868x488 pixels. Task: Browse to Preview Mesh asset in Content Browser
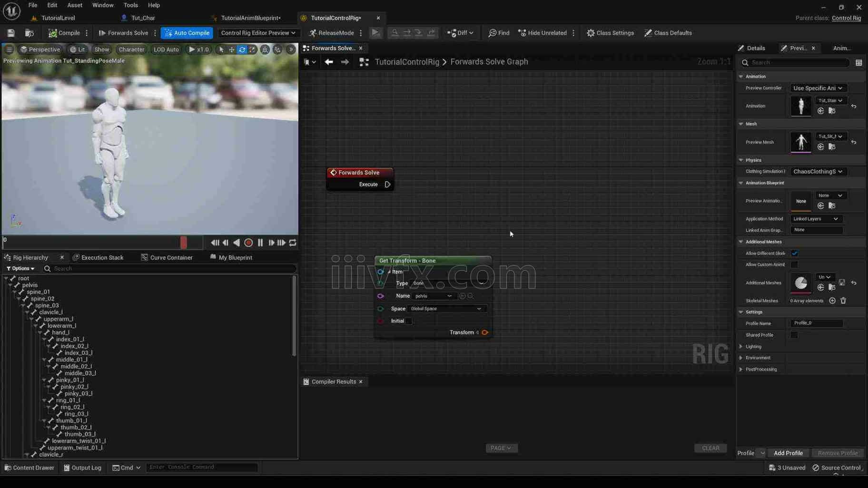(832, 147)
